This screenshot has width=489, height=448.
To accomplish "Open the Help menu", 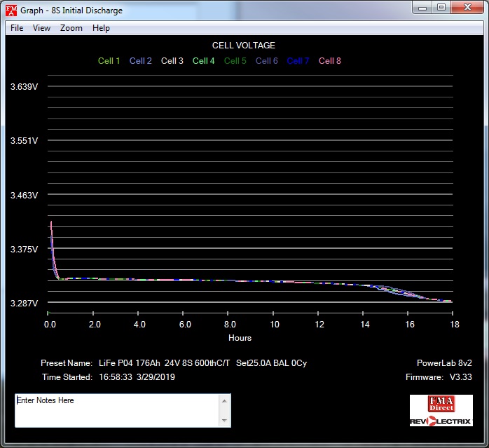I will point(101,28).
